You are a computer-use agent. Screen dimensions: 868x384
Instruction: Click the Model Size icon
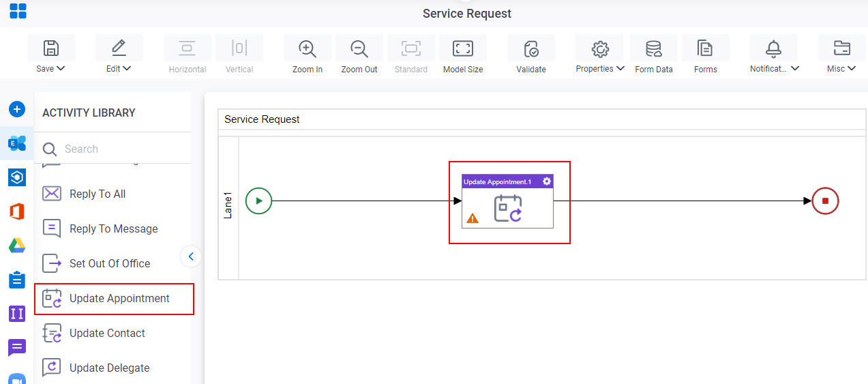coord(463,48)
